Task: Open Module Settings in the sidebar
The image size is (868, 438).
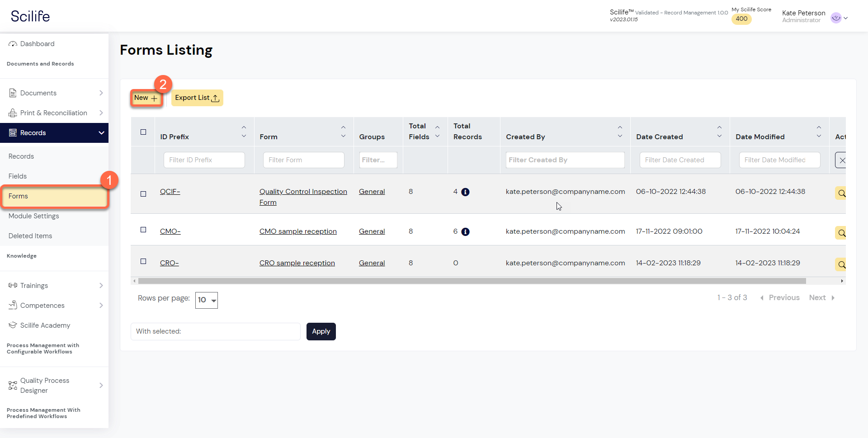Action: (34, 216)
